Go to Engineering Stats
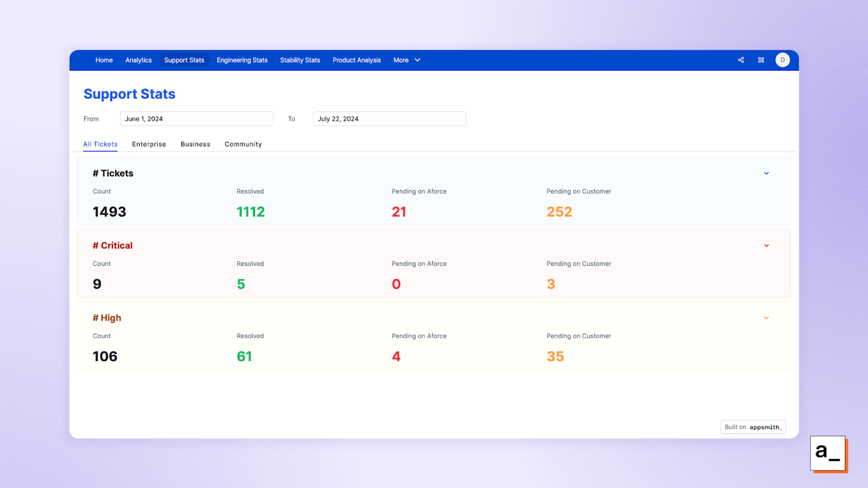The image size is (868, 488). [x=242, y=60]
